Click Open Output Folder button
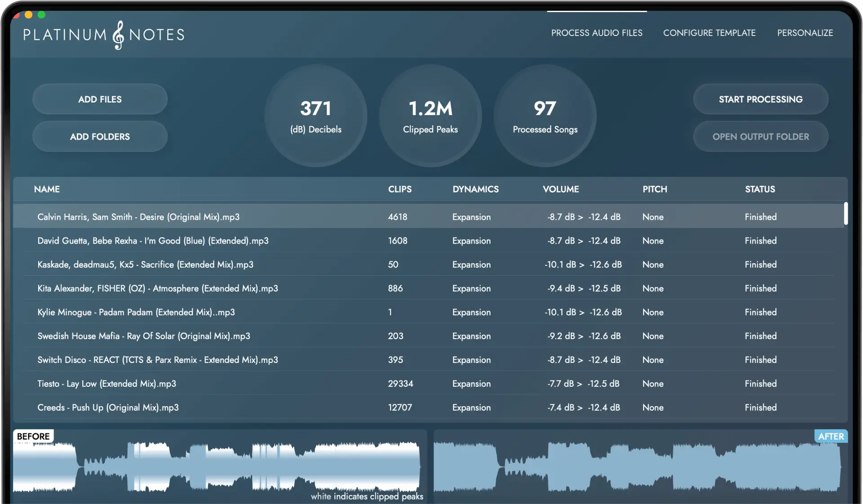The width and height of the screenshot is (863, 504). [x=760, y=137]
